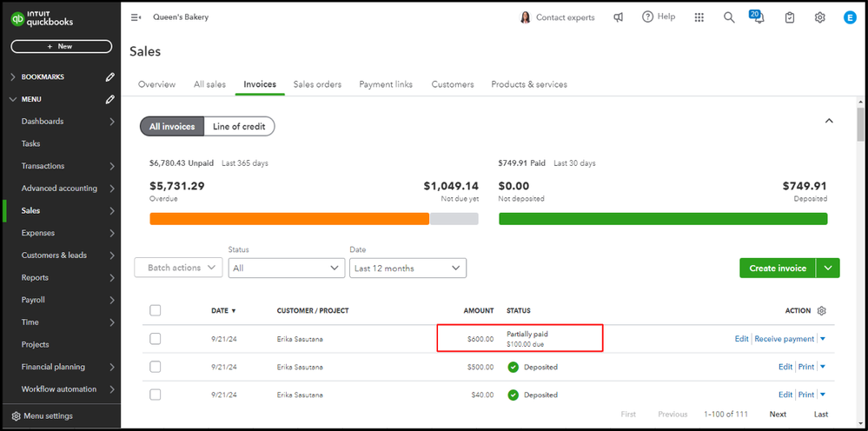The height and width of the screenshot is (431, 868).
Task: Open Create invoice dropdown arrow
Action: (827, 268)
